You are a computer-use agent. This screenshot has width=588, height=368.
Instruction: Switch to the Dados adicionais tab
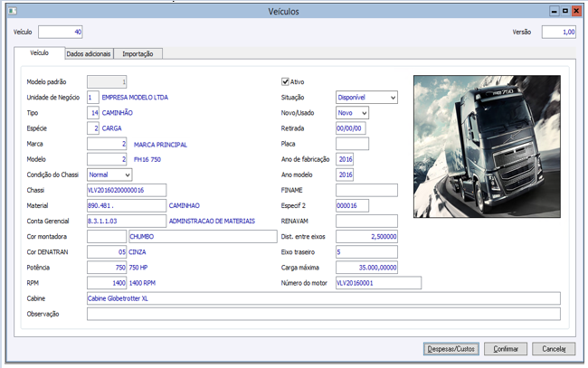tap(89, 54)
